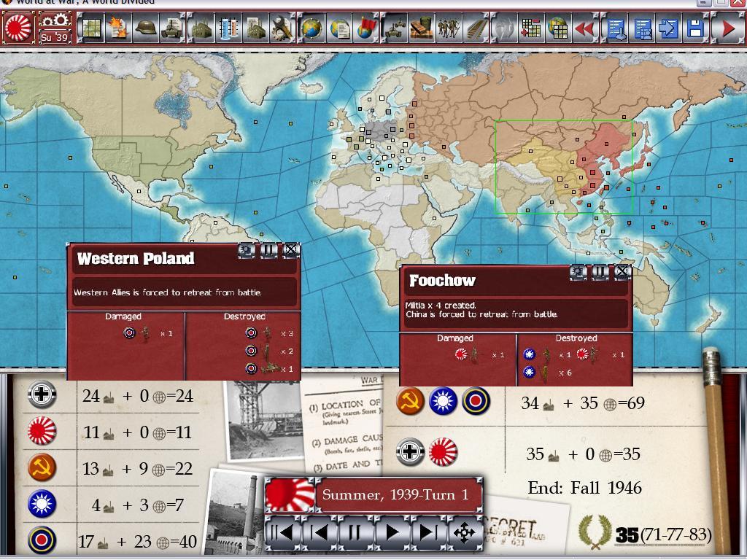Click the German cross emblem production row
The height and width of the screenshot is (560, 747).
(42, 394)
